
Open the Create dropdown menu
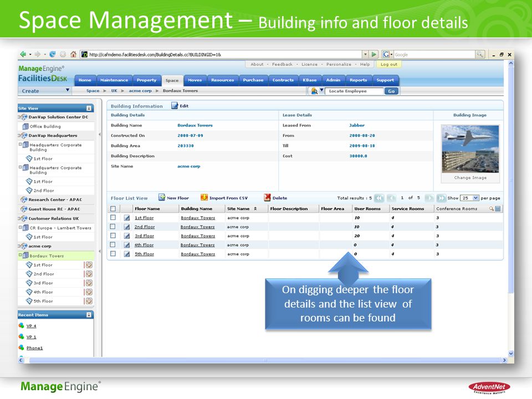tap(68, 90)
